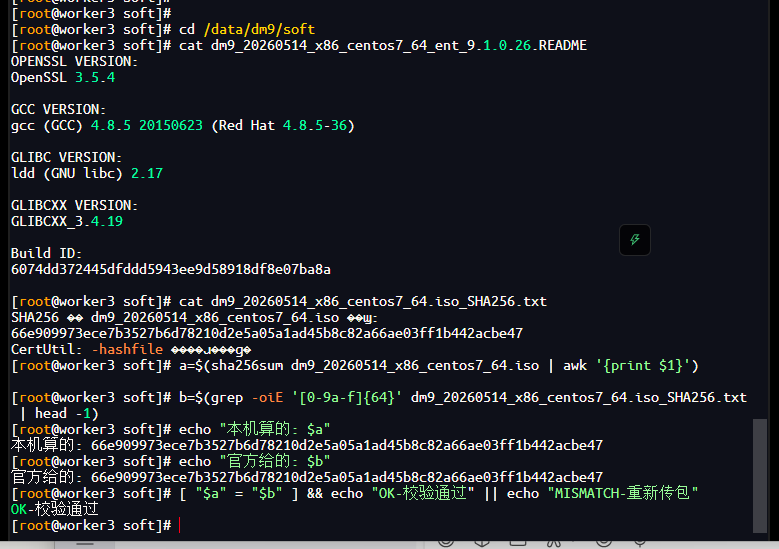779x549 pixels.
Task: Click the 'a=$(sha256sum ...' command line
Action: click(x=355, y=366)
